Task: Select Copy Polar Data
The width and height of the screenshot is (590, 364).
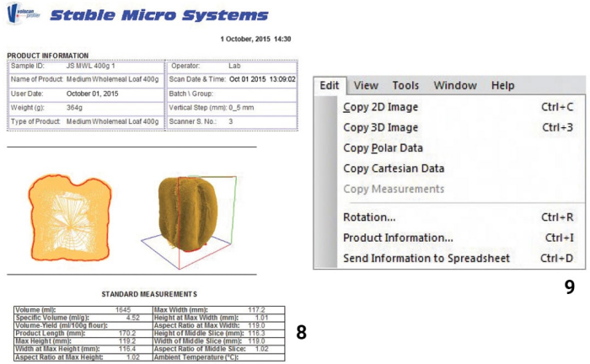Action: 384,148
